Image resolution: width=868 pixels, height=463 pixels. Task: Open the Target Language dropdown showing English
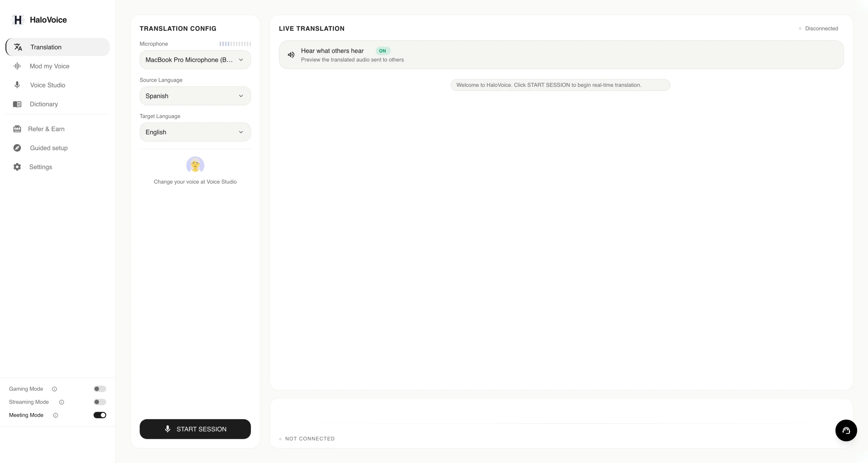pyautogui.click(x=195, y=132)
